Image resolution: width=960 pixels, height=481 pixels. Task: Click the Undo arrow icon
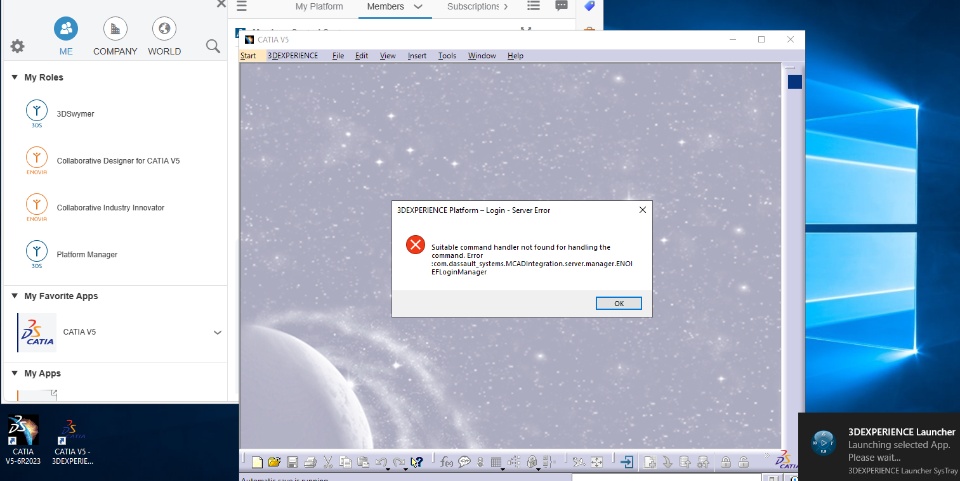pos(381,461)
